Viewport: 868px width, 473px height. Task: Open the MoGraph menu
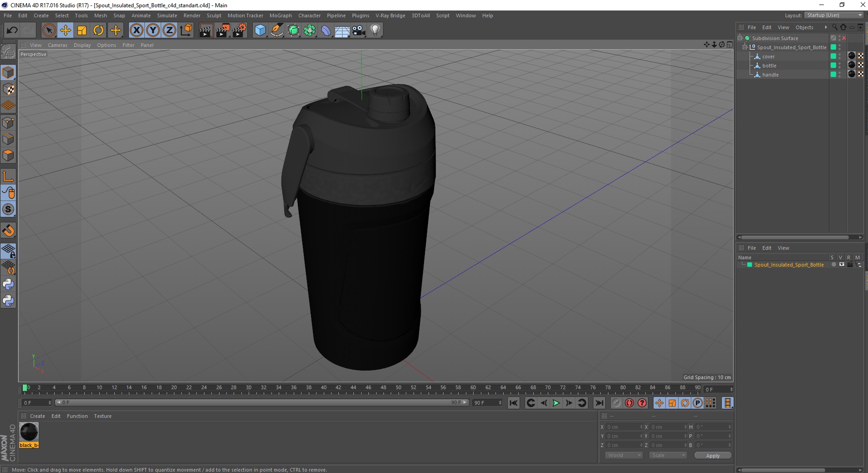pos(281,15)
